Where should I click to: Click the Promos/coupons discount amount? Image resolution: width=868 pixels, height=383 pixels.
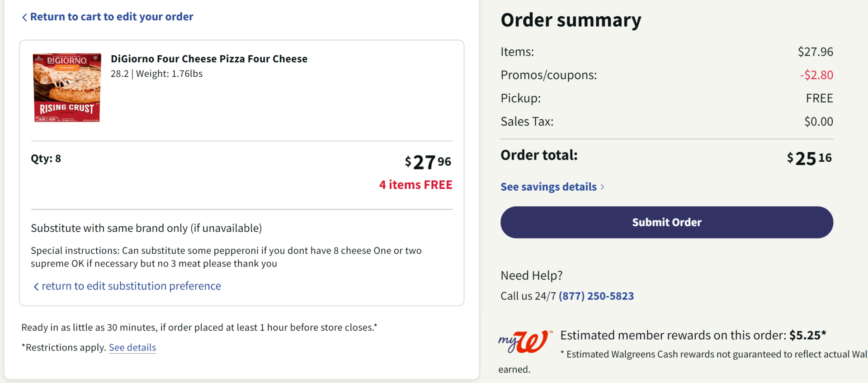click(816, 75)
